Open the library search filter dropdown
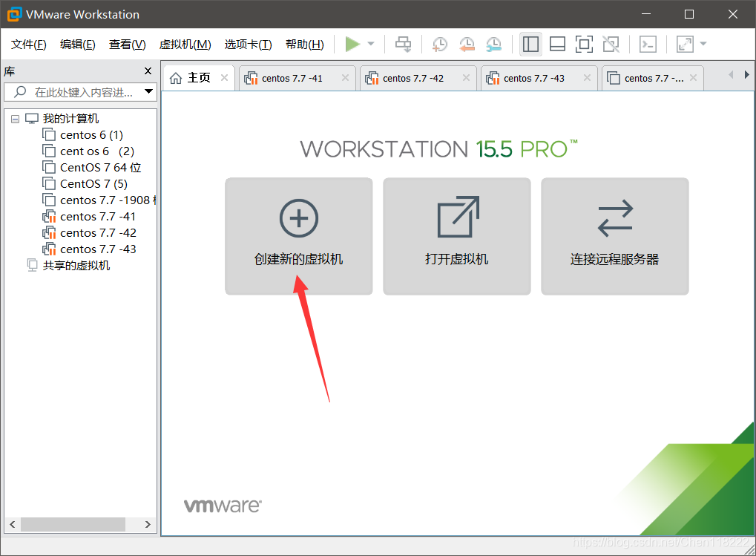The image size is (756, 556). click(x=148, y=91)
